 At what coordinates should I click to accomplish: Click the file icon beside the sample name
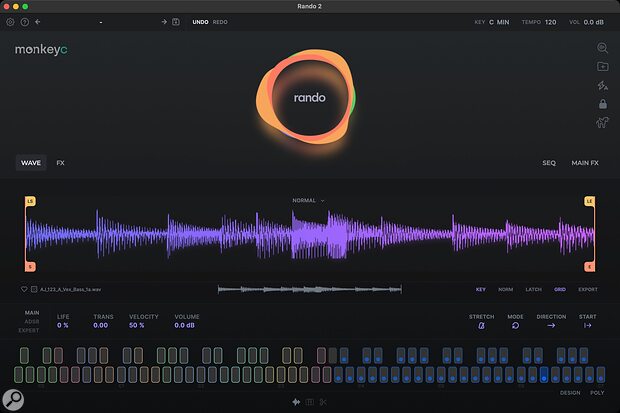tap(34, 289)
